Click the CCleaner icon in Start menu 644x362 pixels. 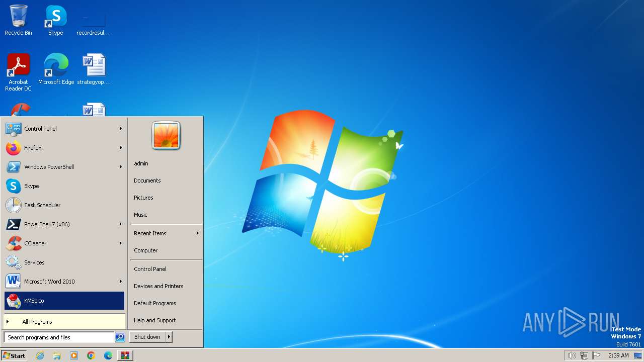tap(13, 243)
